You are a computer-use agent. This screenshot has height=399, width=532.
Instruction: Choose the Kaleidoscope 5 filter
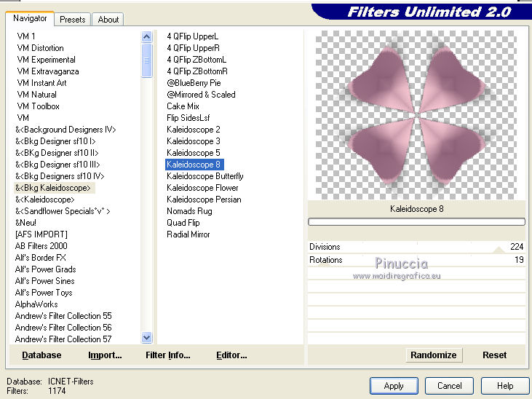coord(194,152)
